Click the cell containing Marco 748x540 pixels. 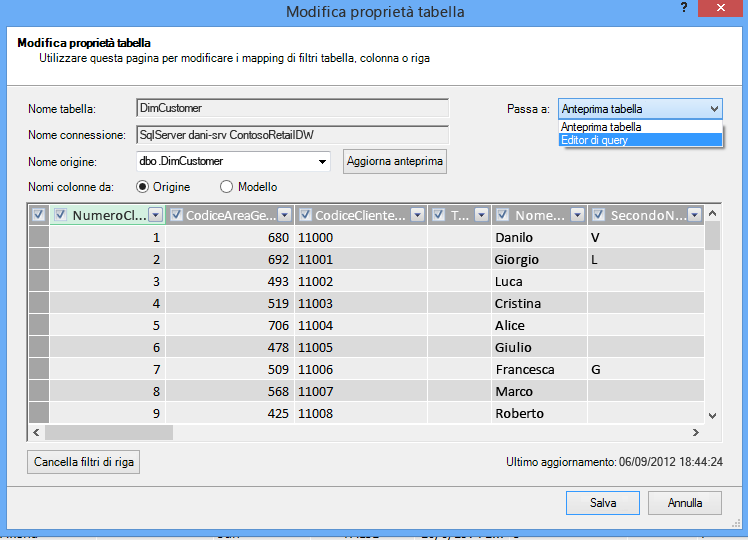(x=539, y=391)
